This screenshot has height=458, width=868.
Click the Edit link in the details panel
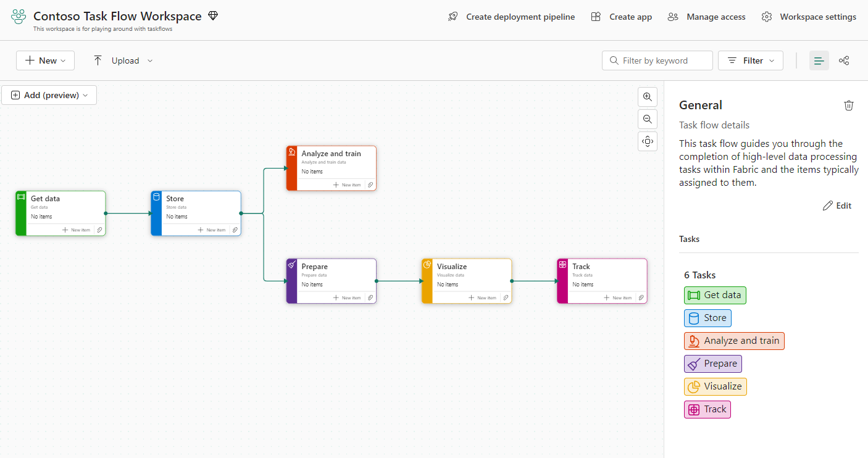pyautogui.click(x=837, y=205)
